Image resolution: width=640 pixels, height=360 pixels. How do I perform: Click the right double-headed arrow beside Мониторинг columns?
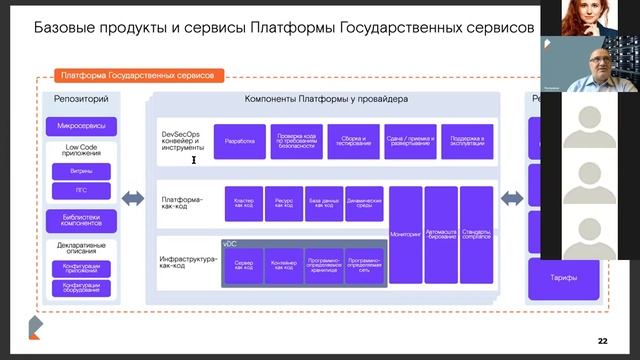point(512,199)
